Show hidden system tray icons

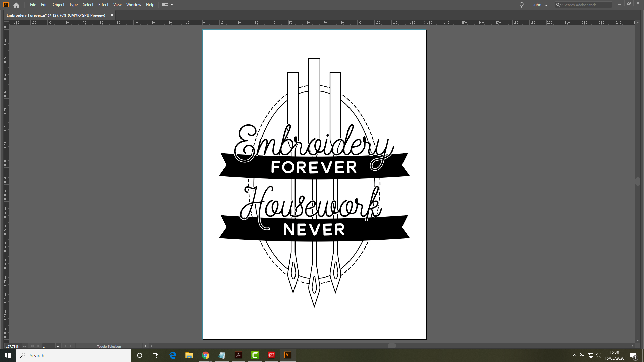[x=575, y=355]
